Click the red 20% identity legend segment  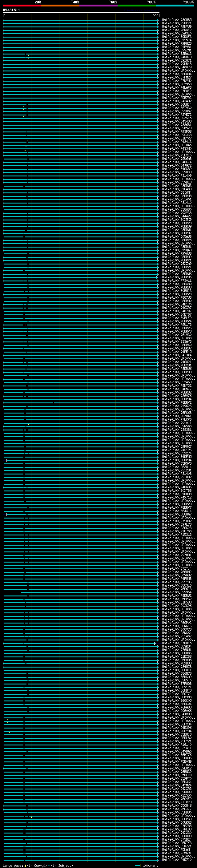click(x=22, y=6)
